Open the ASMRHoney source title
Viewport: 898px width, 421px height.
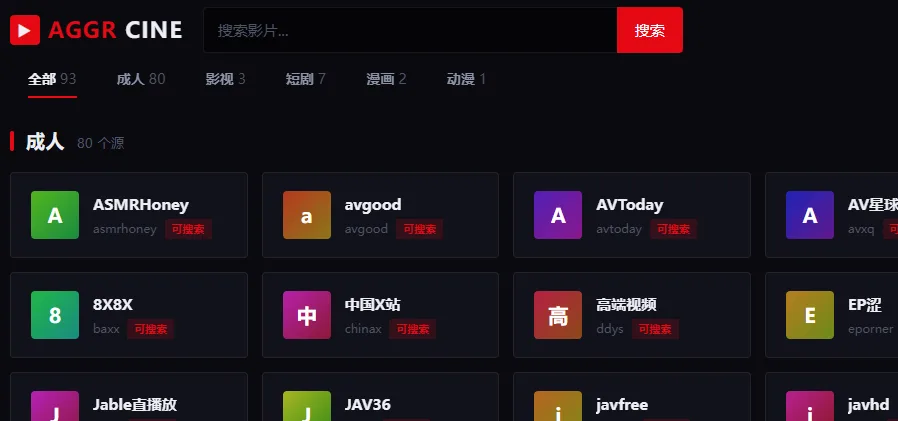(141, 204)
